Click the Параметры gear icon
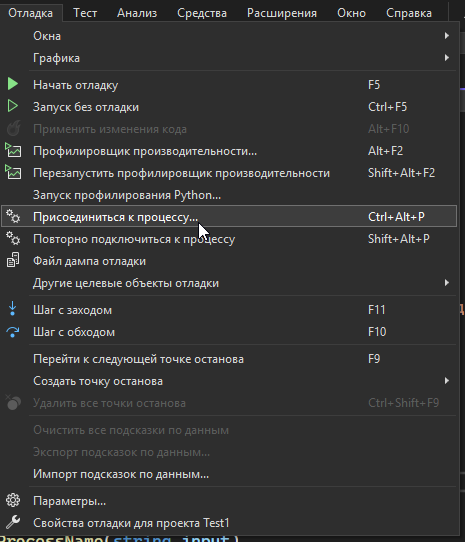The image size is (465, 542). click(13, 501)
